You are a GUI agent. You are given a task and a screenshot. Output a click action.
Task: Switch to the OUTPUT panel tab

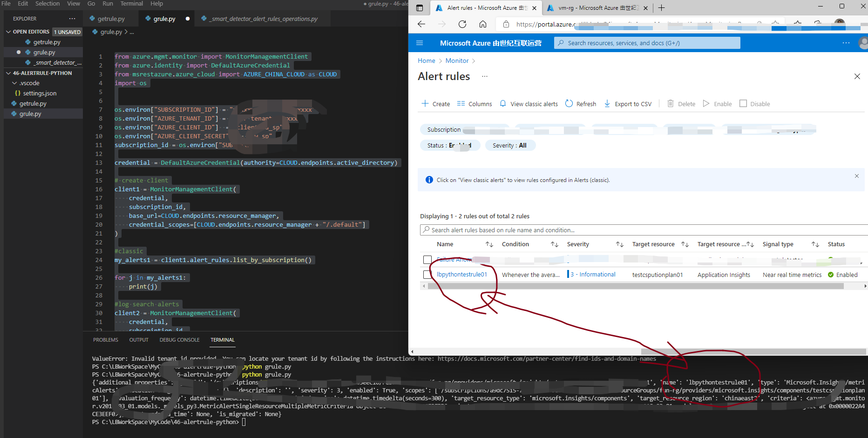139,340
